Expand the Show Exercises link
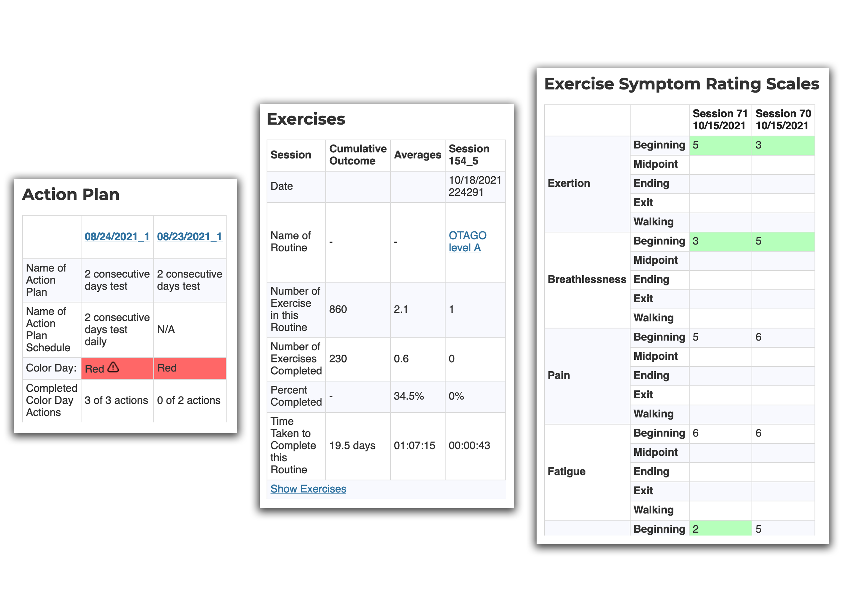Screen dimensions: 843x616 tap(308, 489)
